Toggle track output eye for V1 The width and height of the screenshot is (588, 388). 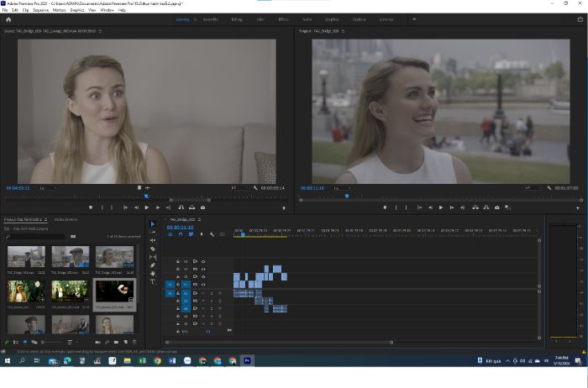point(203,285)
